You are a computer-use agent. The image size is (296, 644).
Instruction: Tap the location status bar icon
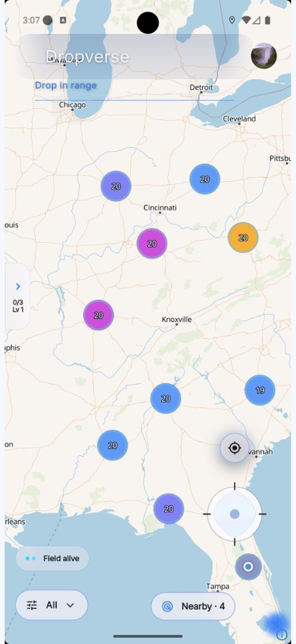click(x=232, y=20)
